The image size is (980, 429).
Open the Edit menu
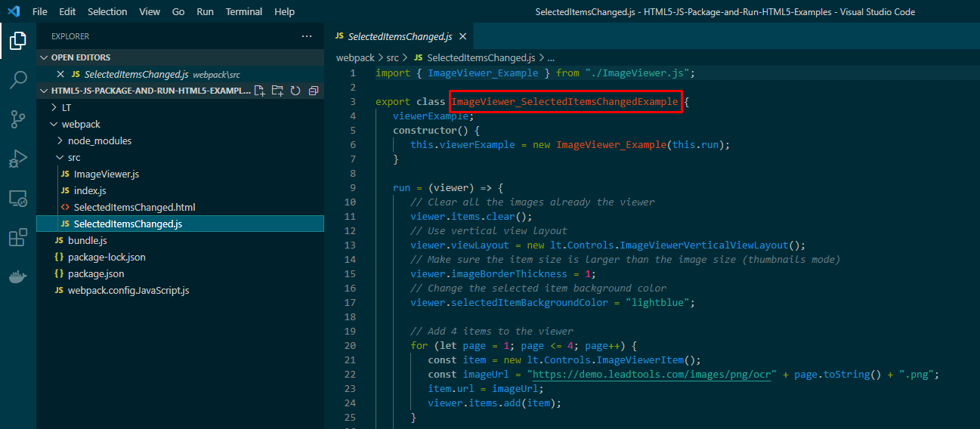click(x=67, y=12)
